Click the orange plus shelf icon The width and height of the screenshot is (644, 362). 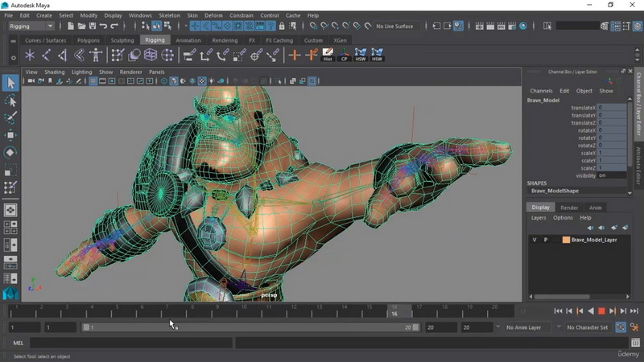(x=295, y=55)
